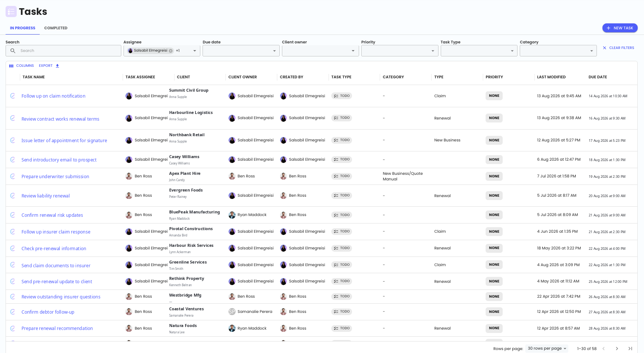The height and width of the screenshot is (353, 644).
Task: Mark 'Follow up on claim notification' complete
Action: click(x=13, y=96)
